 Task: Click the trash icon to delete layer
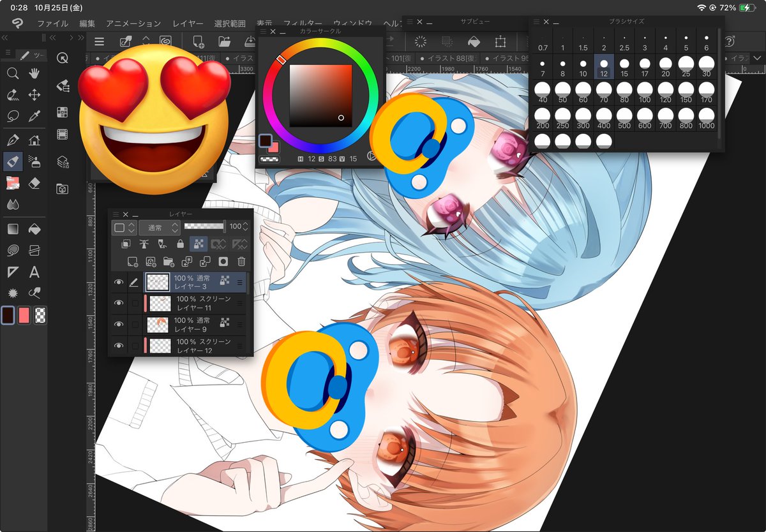click(241, 261)
